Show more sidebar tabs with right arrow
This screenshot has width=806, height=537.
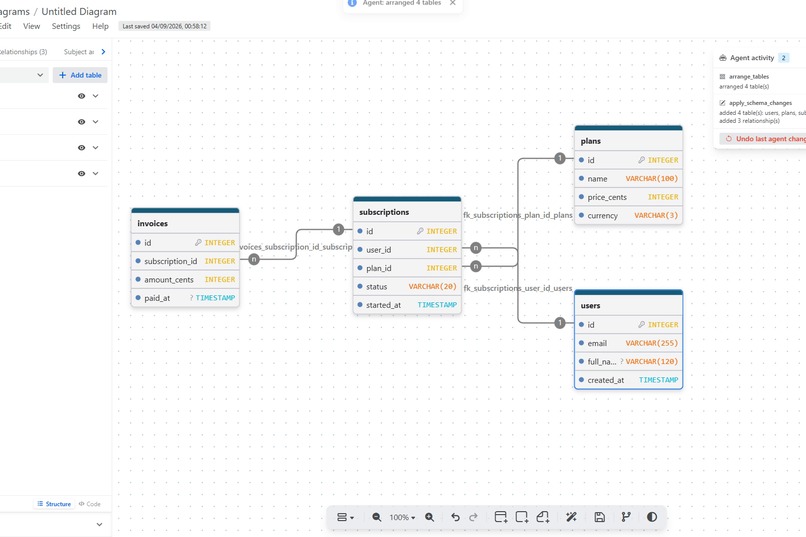coord(103,52)
